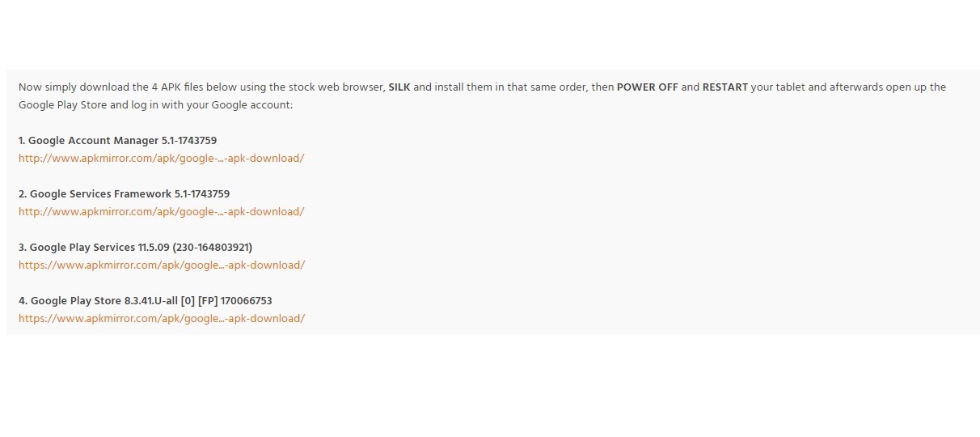Open the Google Play Services apkmirror link

pyautogui.click(x=162, y=265)
